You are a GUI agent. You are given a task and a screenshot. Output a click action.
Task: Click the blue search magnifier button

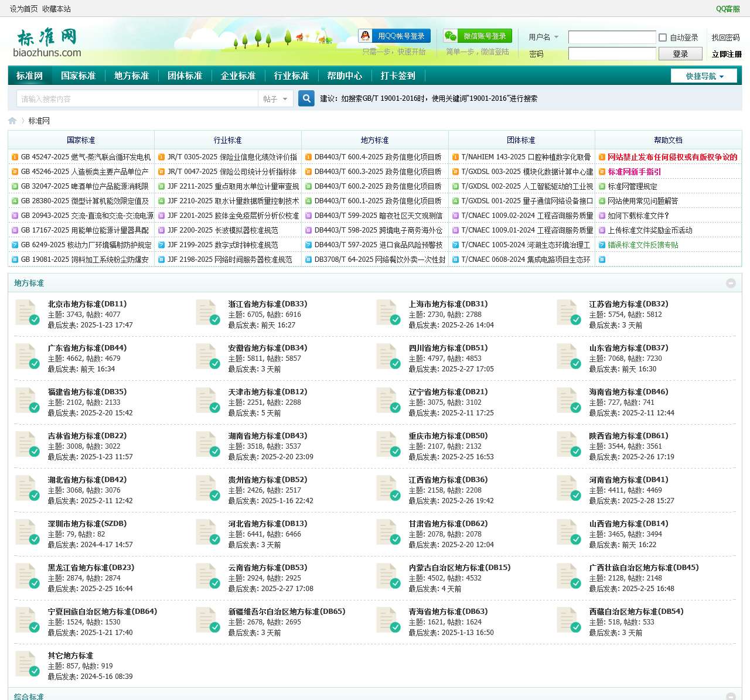tap(306, 98)
